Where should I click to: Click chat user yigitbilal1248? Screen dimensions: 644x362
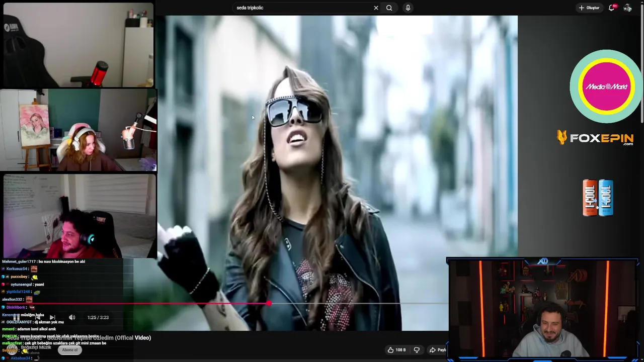tap(19, 292)
